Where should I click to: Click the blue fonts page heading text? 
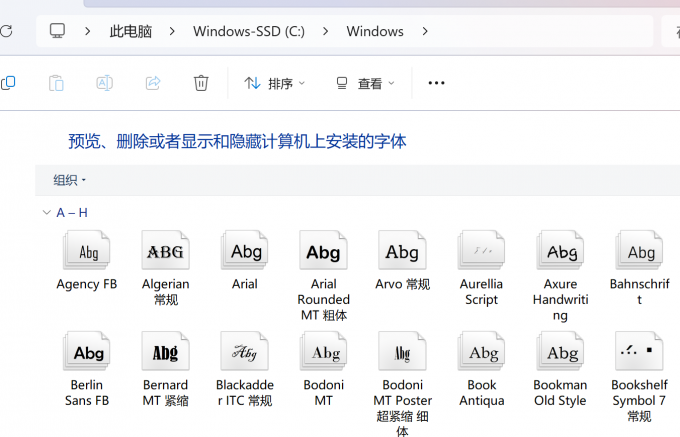pyautogui.click(x=237, y=141)
